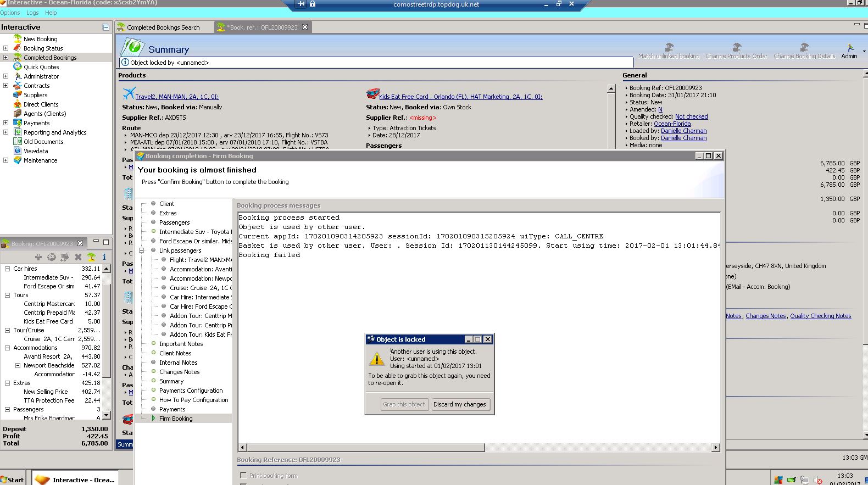This screenshot has width=868, height=485.
Task: Click the Match unlinked booking toolbar icon
Action: pos(669,47)
